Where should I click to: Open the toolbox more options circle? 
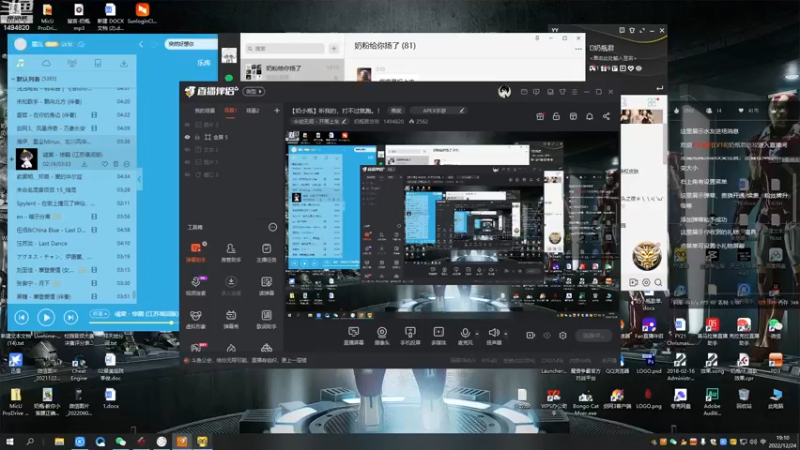[x=273, y=227]
